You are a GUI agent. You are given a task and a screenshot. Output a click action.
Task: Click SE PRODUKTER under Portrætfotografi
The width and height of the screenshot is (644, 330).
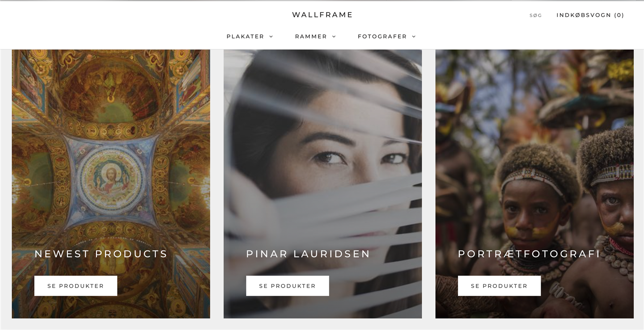coord(499,286)
